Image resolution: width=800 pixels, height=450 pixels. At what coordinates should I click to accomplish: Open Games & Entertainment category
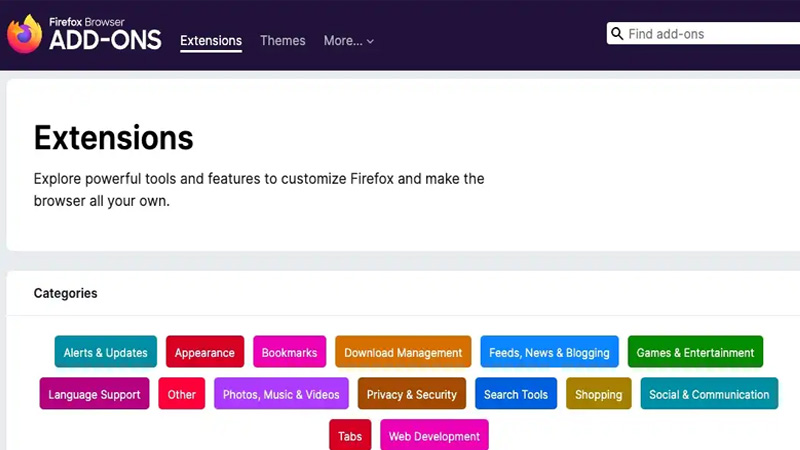(695, 352)
